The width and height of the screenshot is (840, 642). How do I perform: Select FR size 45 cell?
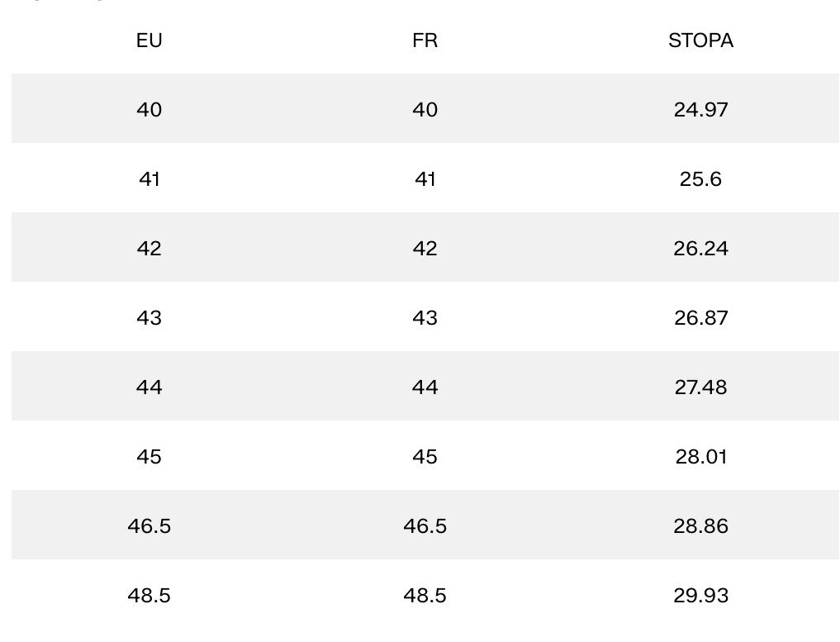click(425, 456)
